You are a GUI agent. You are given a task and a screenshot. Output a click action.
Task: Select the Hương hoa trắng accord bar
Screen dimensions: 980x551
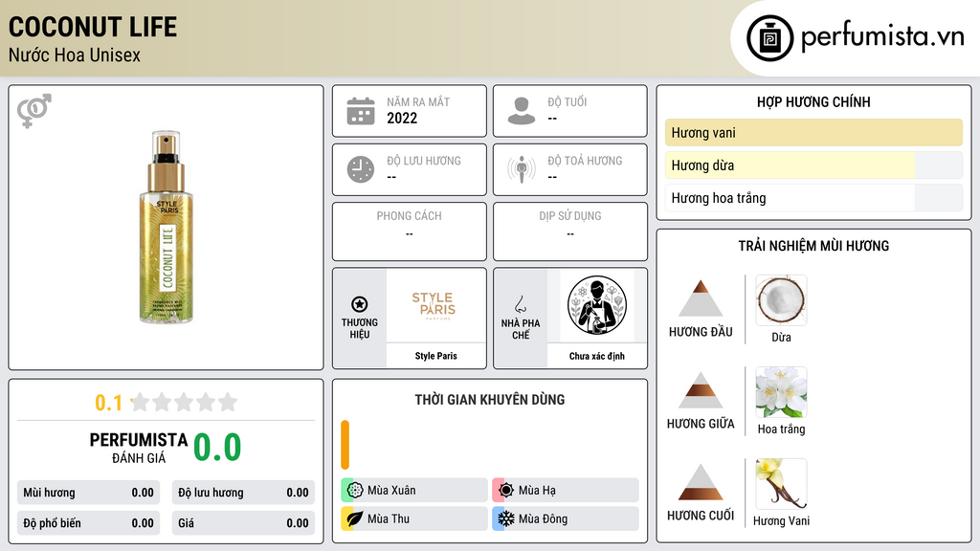pos(813,198)
